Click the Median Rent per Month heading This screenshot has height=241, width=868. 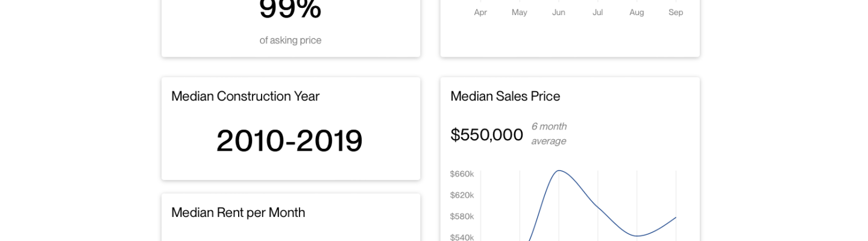point(238,213)
